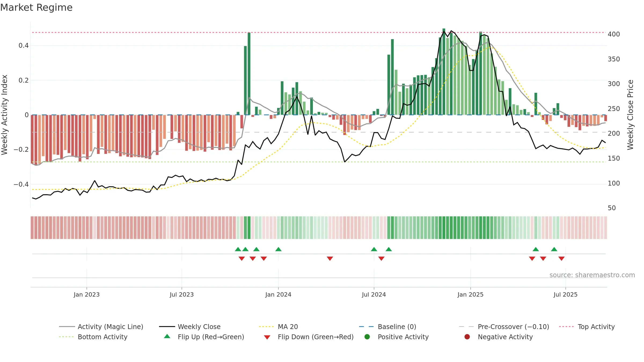Click the pink dotted Top Activity swatch
Viewport: 644px width, 362px height.
tap(567, 327)
